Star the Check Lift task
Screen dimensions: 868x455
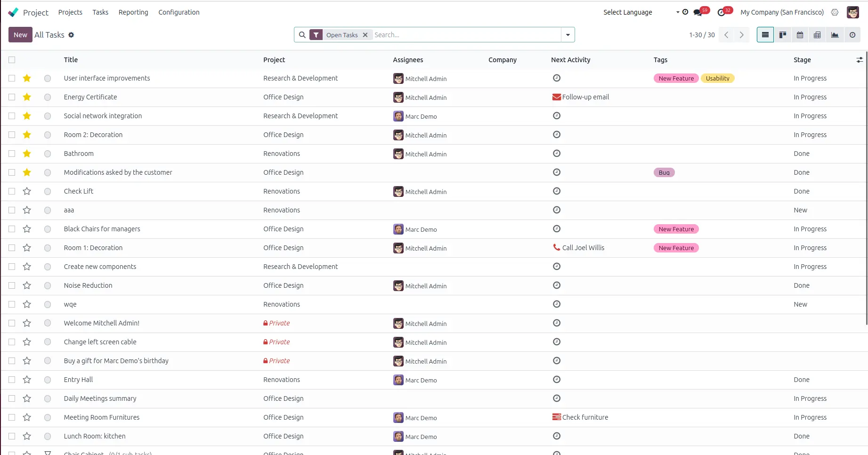pyautogui.click(x=27, y=191)
